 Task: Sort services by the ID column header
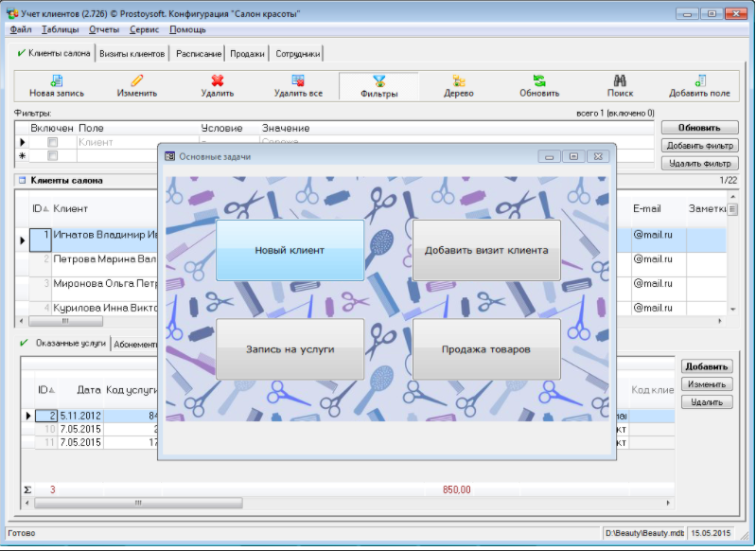[46, 390]
